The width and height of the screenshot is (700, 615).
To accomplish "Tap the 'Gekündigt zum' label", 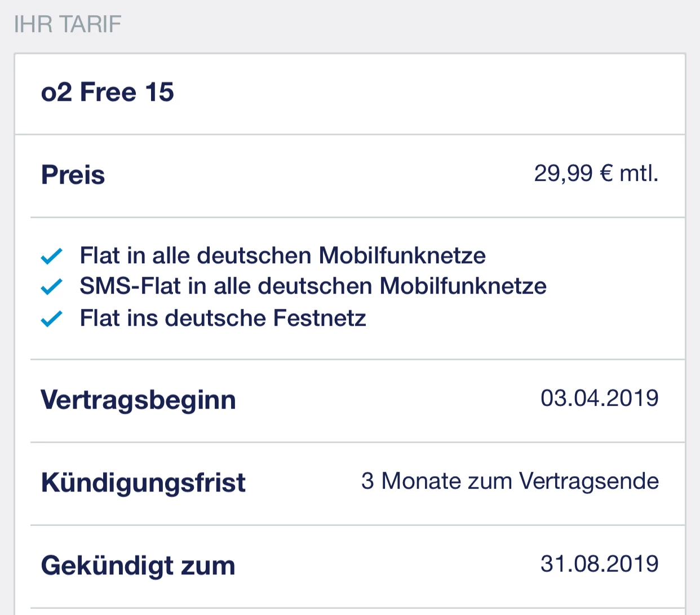I will pyautogui.click(x=138, y=565).
